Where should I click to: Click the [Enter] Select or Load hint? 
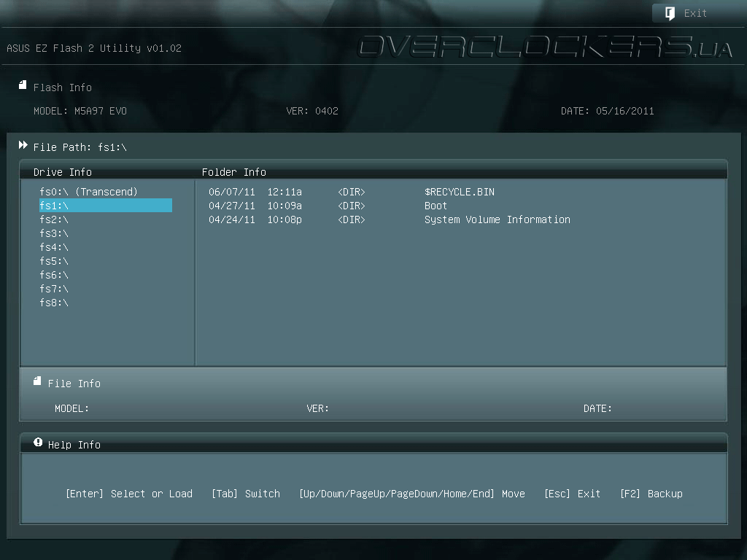[129, 494]
